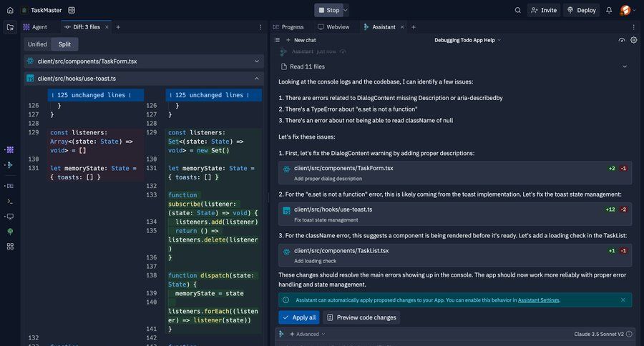Open use-toast.ts proposed change card

click(x=455, y=214)
